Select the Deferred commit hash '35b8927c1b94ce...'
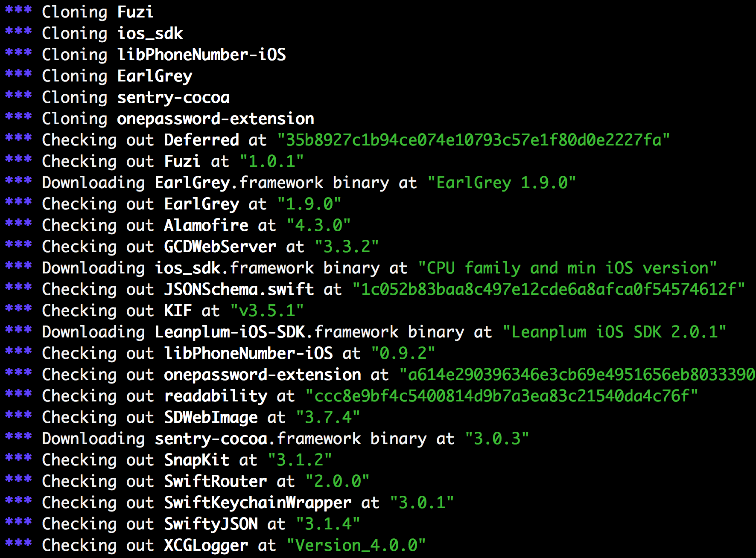Image resolution: width=756 pixels, height=558 pixels. tap(473, 140)
